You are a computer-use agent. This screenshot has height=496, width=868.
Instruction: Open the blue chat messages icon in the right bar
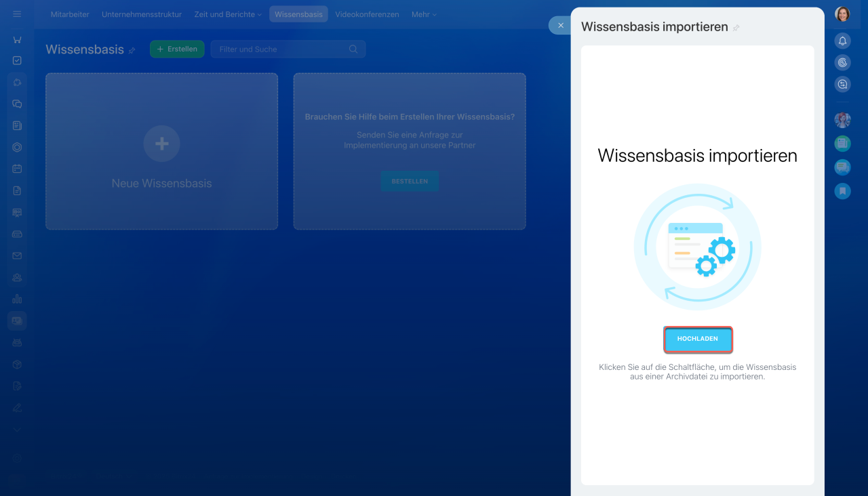(x=842, y=167)
